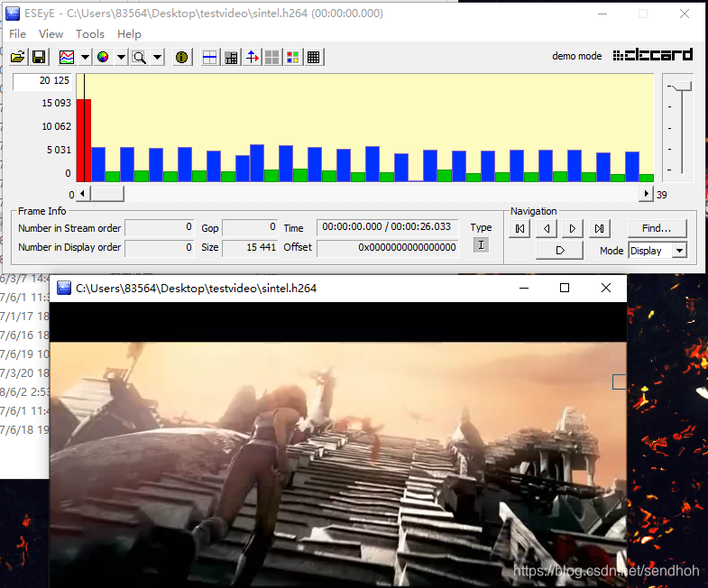Image resolution: width=708 pixels, height=588 pixels.
Task: Click the ESEyE title bar application icon
Action: tap(13, 14)
